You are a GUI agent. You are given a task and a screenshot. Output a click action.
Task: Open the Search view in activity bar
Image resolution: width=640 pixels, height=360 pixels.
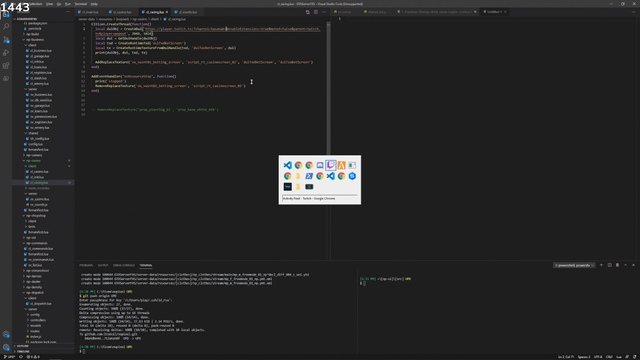point(6,27)
